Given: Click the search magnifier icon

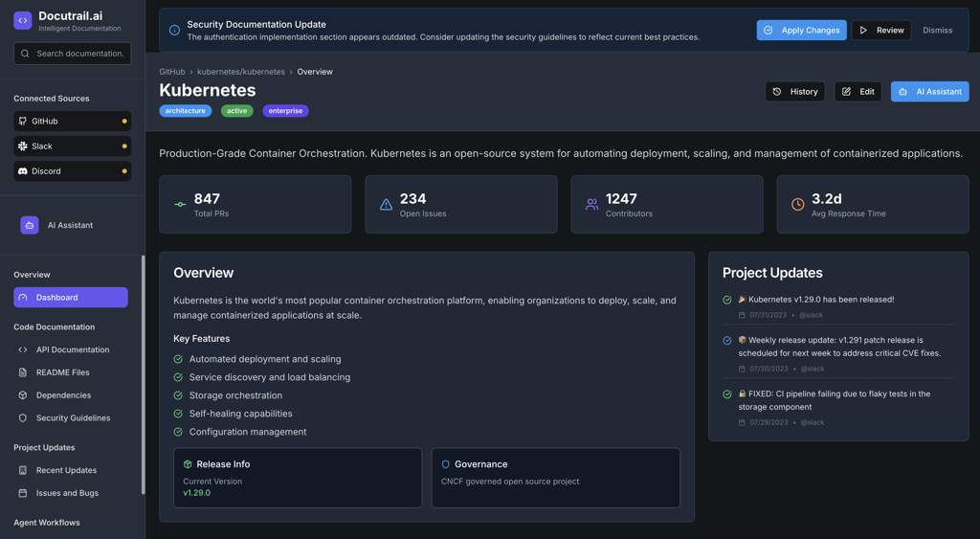Looking at the screenshot, I should pyautogui.click(x=25, y=54).
